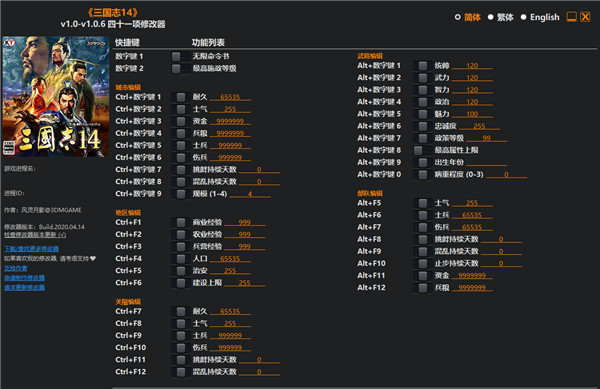Toggle 最高施政等级 (数字键 2)
Viewport: 600px width, 389px height.
point(181,69)
